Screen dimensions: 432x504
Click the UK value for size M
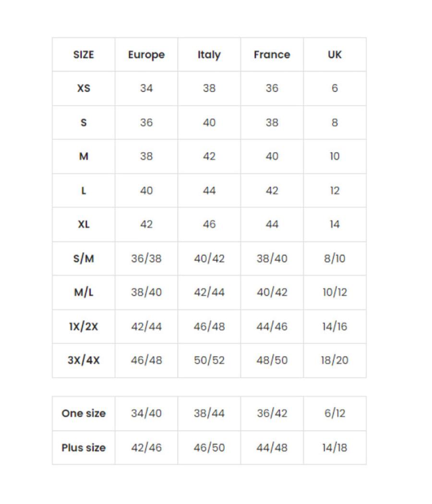tap(335, 156)
